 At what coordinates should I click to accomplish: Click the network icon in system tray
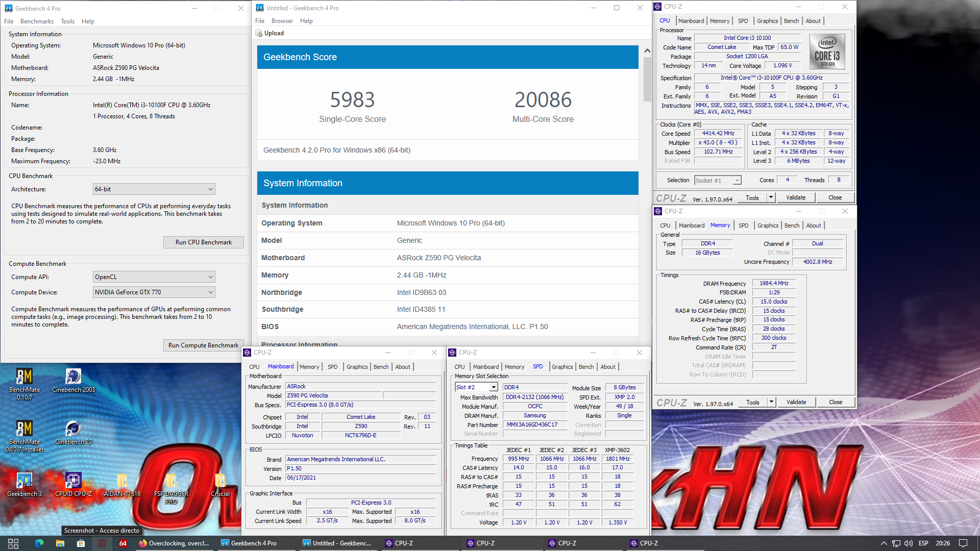(896, 543)
